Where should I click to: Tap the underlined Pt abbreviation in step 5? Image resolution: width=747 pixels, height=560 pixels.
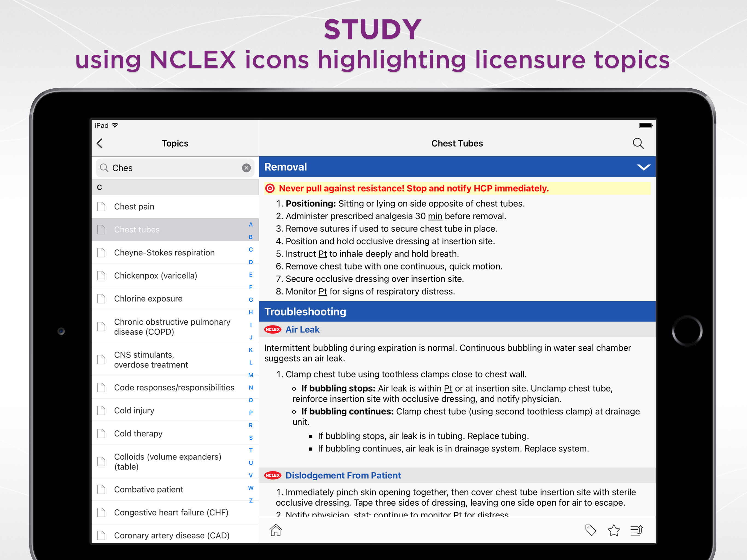point(323,254)
